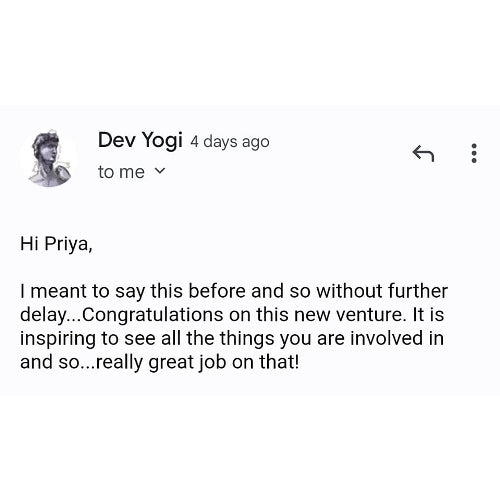Click the "4 days ago" timestamp
Viewport: 500px width, 500px height.
point(230,142)
